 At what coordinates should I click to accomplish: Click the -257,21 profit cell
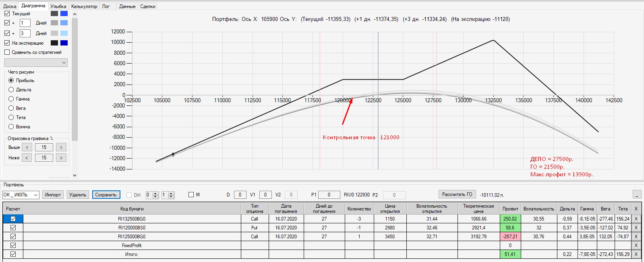click(x=510, y=237)
